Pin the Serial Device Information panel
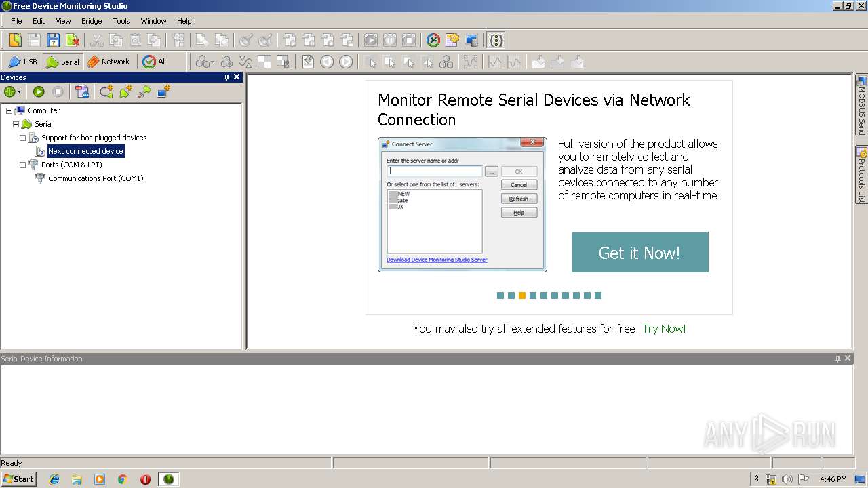868x488 pixels. [x=837, y=359]
